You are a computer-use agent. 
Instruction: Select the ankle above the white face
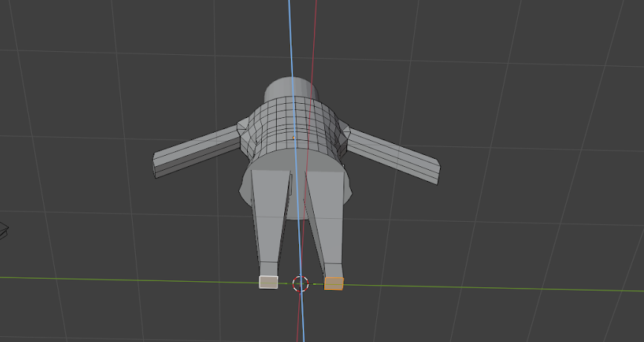point(269,269)
